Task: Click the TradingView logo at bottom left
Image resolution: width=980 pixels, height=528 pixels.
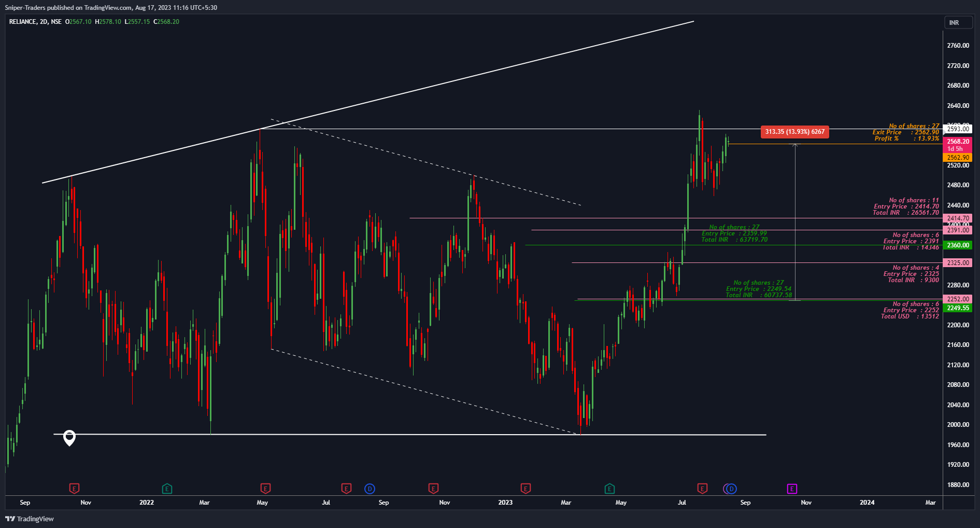Action: pos(30,519)
